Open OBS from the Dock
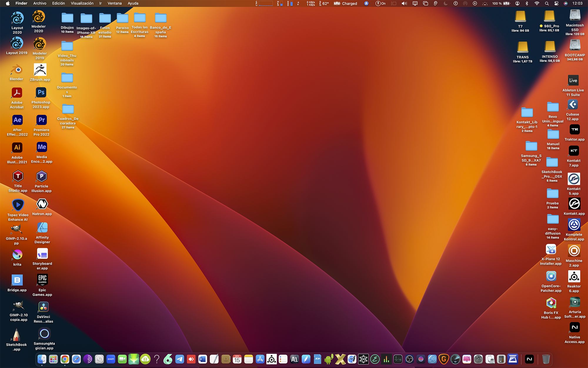 coord(409,359)
